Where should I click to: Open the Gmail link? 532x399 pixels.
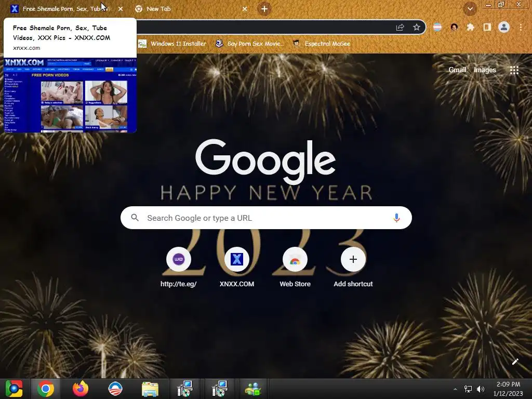(457, 70)
